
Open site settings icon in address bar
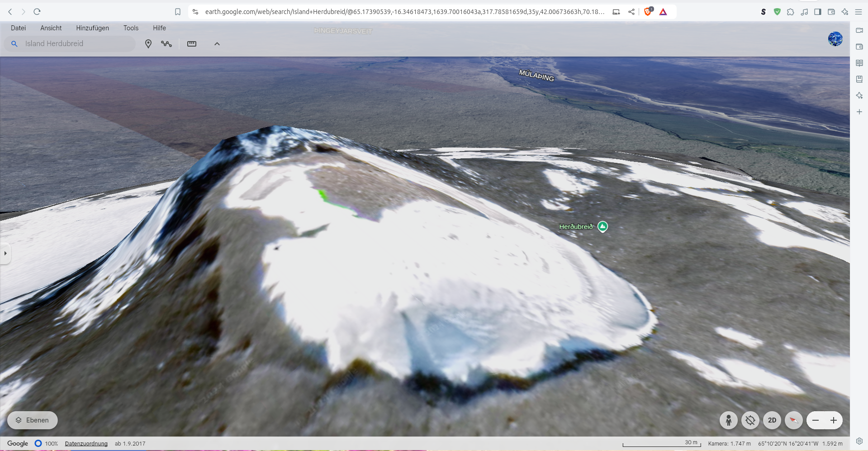coord(195,12)
